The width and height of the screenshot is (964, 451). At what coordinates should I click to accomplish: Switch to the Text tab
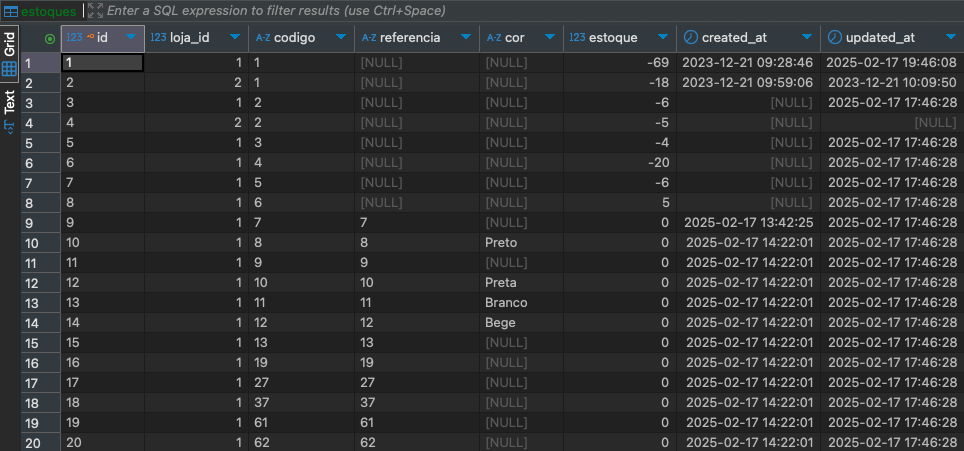(x=9, y=101)
